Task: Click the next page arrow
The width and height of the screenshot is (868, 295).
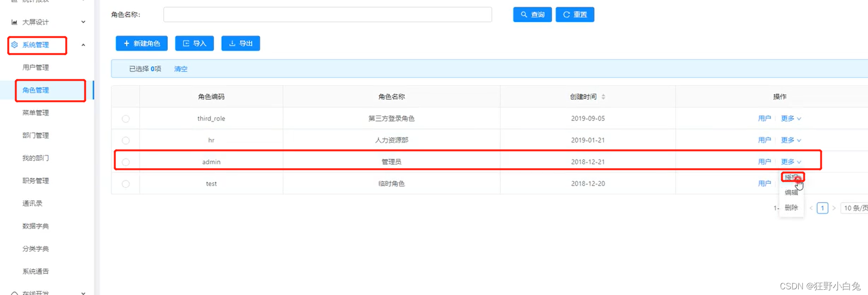Action: 834,208
